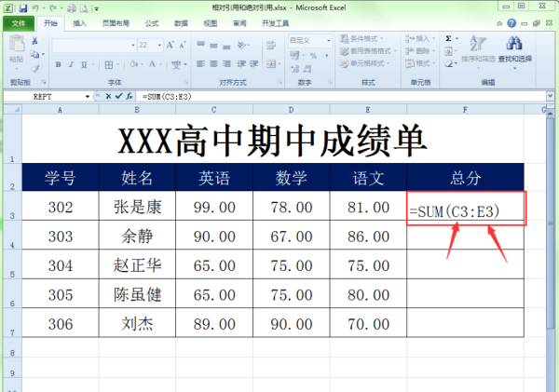Toggle align text right
This screenshot has width=559, height=392.
click(x=226, y=63)
